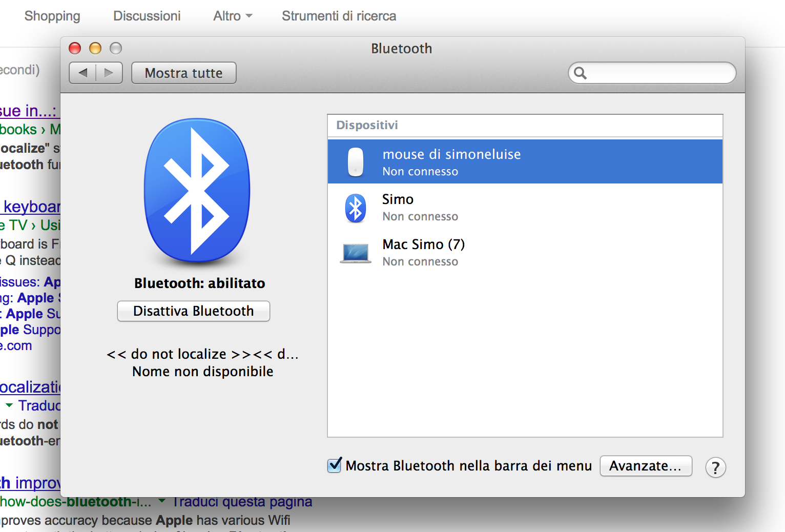Select the Mac Simo (7) device name

(x=424, y=244)
